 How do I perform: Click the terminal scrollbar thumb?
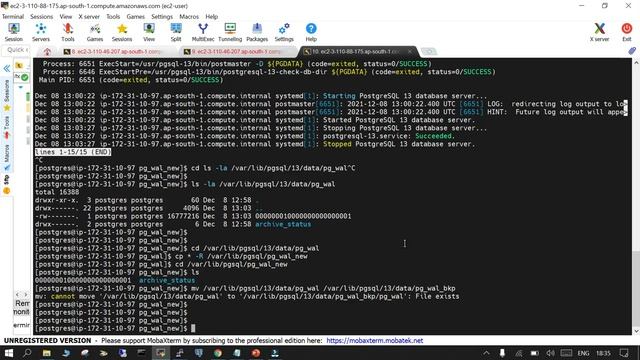[636, 288]
